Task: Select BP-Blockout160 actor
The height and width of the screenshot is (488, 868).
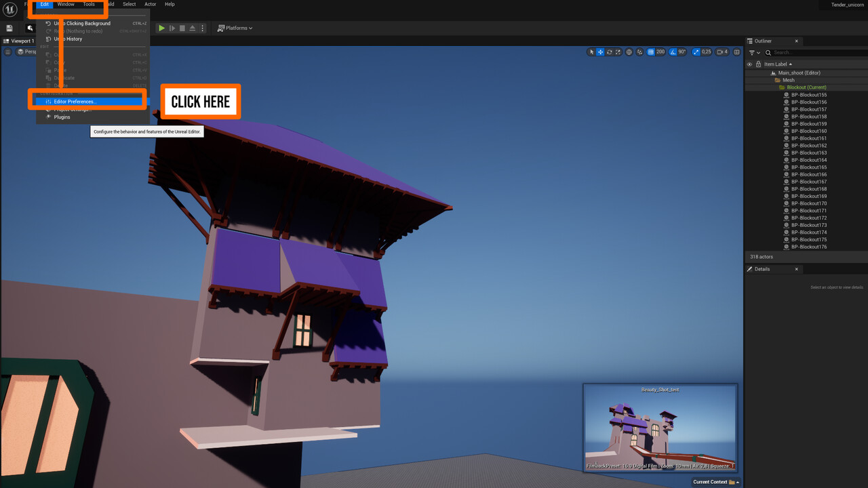Action: [808, 131]
